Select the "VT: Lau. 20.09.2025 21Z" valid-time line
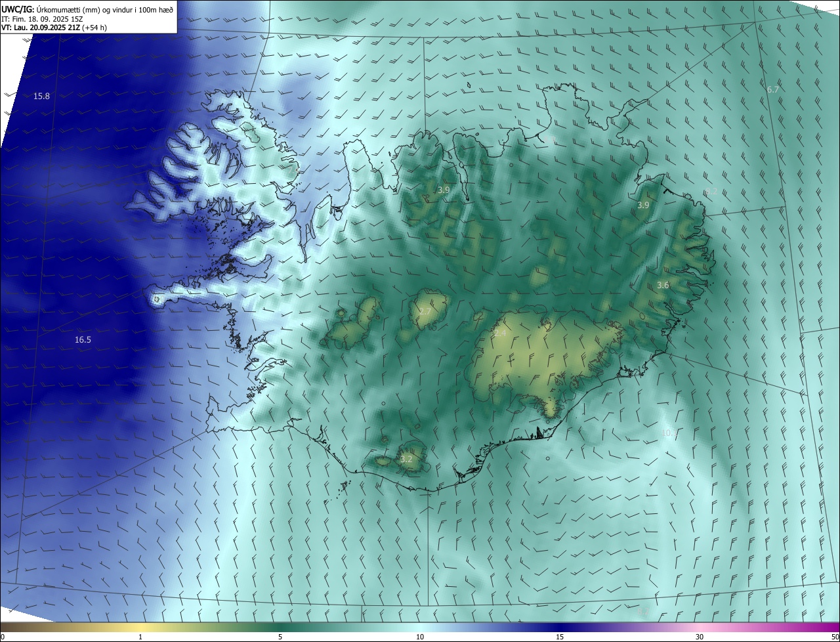The height and width of the screenshot is (642, 840). (x=41, y=28)
